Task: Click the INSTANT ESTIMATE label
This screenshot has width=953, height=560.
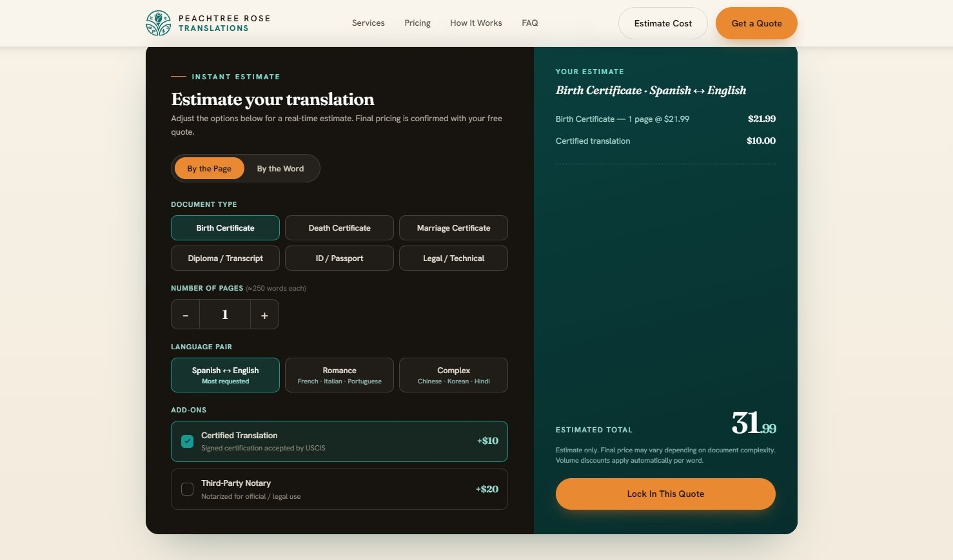Action: [x=235, y=77]
